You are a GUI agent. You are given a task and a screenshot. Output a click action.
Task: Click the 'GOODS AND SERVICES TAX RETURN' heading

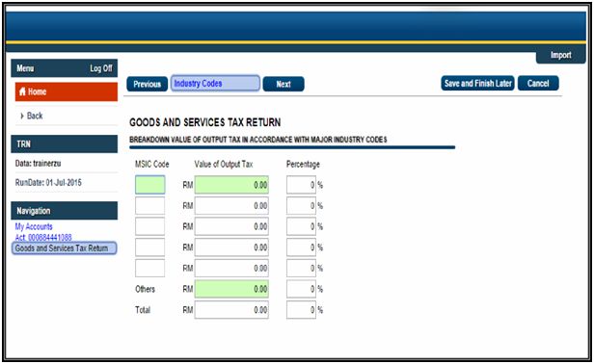(205, 122)
